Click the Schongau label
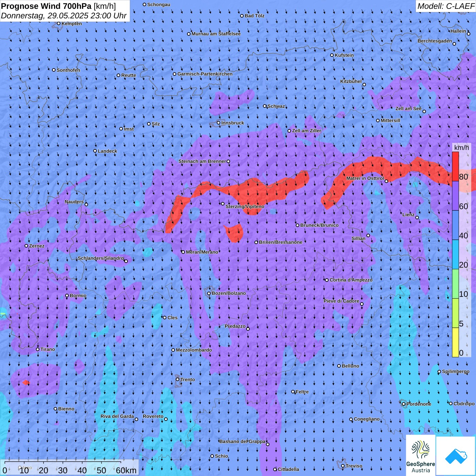This screenshot has width=476, height=476. point(159,4)
